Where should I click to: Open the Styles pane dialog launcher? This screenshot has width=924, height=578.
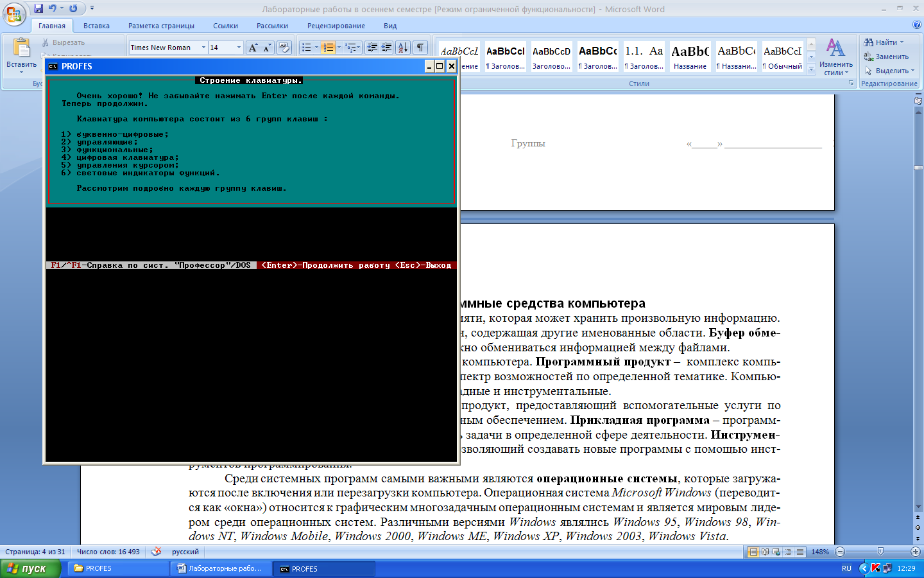click(x=851, y=83)
